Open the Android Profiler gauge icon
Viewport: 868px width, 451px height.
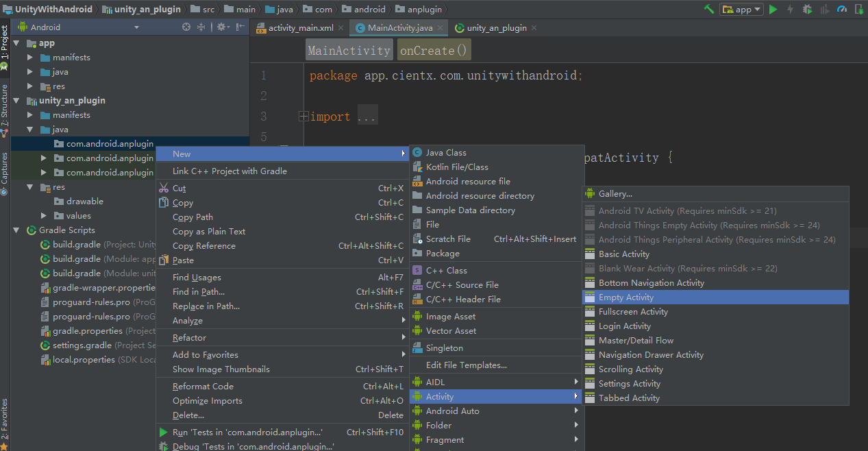[842, 10]
